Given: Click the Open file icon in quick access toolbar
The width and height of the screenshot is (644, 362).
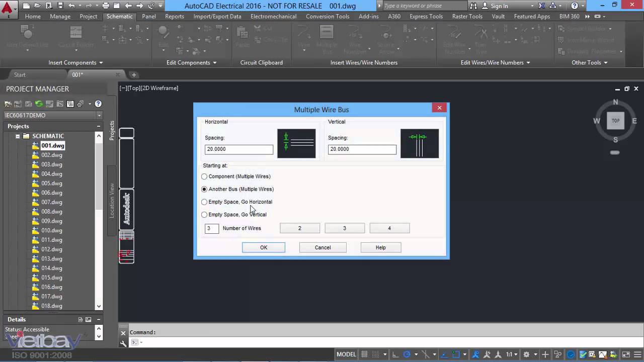Looking at the screenshot, I should click(x=37, y=6).
